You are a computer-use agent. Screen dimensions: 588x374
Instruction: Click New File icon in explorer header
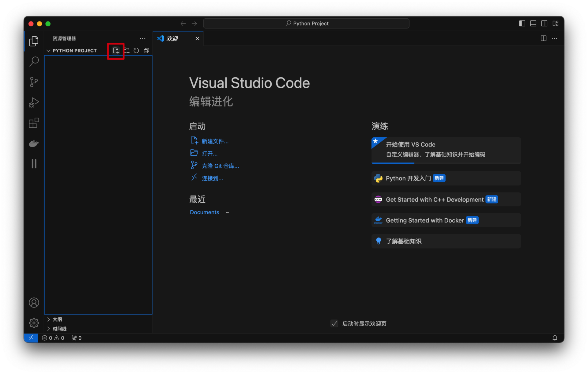pos(116,51)
